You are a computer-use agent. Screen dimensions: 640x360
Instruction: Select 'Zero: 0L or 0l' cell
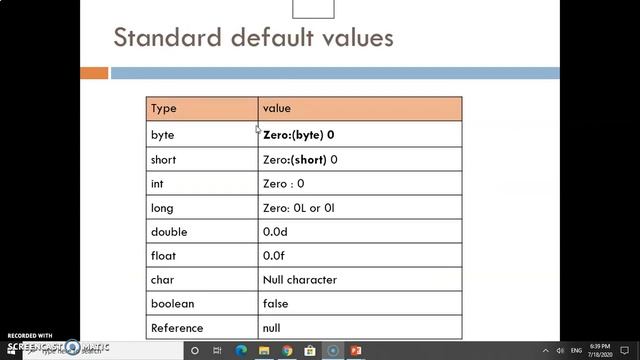[360, 207]
